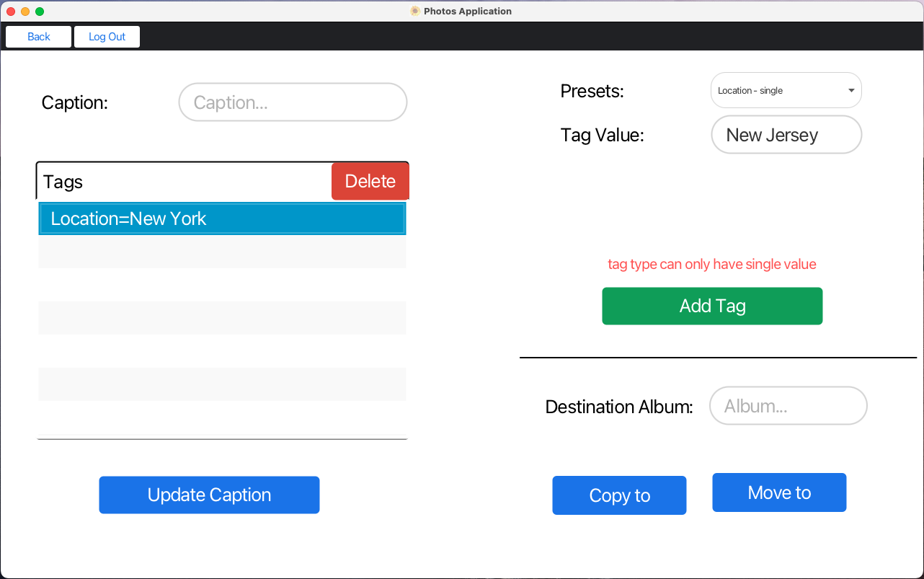Screen dimensions: 924x579
Task: Click the yellow minimize traffic light
Action: click(26, 12)
